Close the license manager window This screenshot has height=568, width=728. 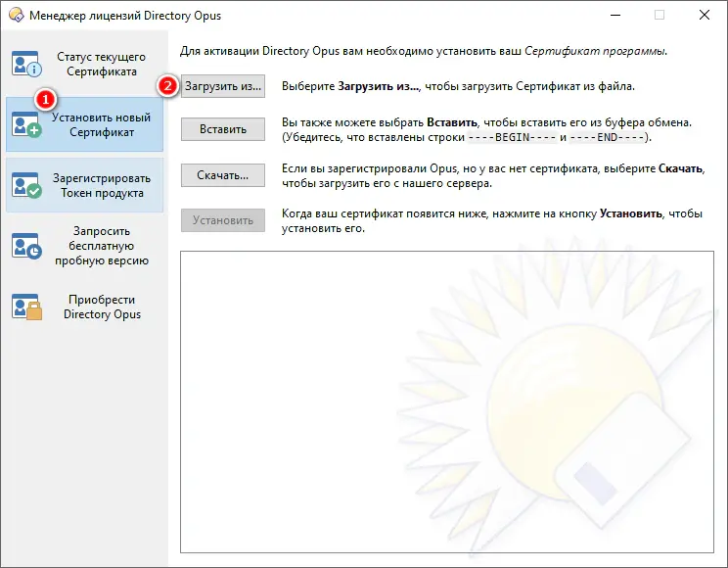click(705, 16)
